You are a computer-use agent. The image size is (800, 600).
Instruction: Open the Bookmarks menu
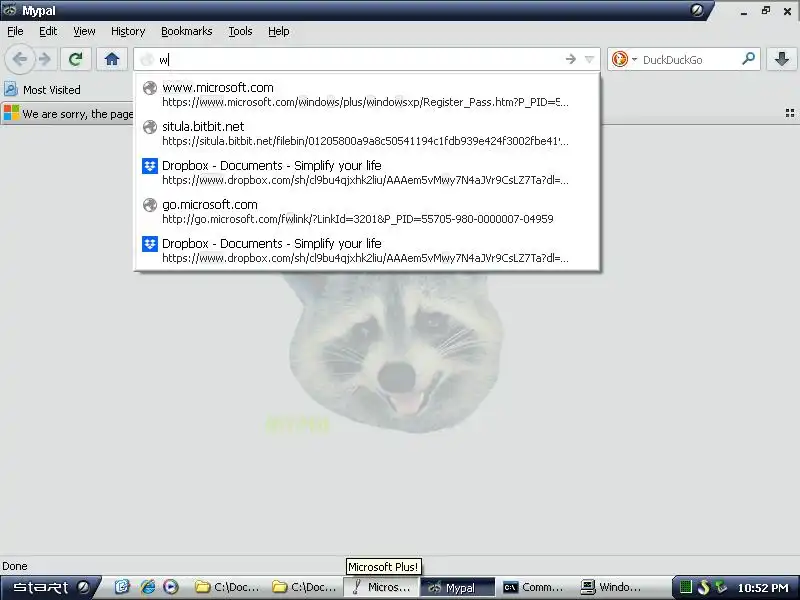187,31
